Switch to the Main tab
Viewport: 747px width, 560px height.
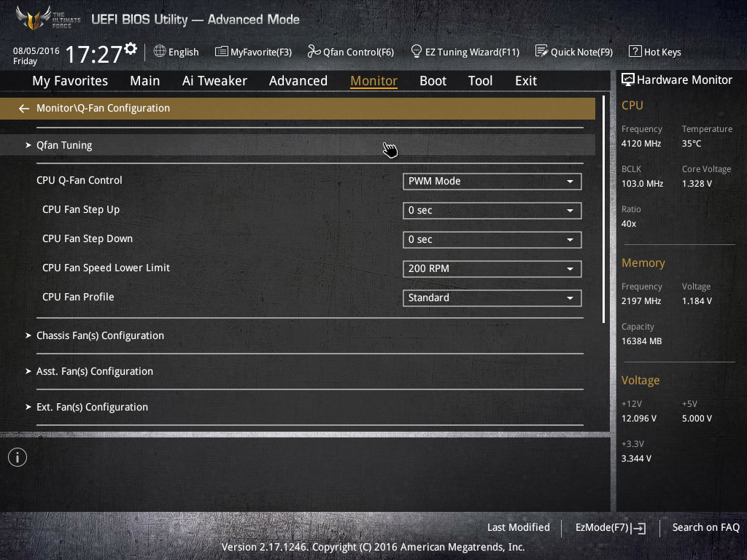[145, 81]
